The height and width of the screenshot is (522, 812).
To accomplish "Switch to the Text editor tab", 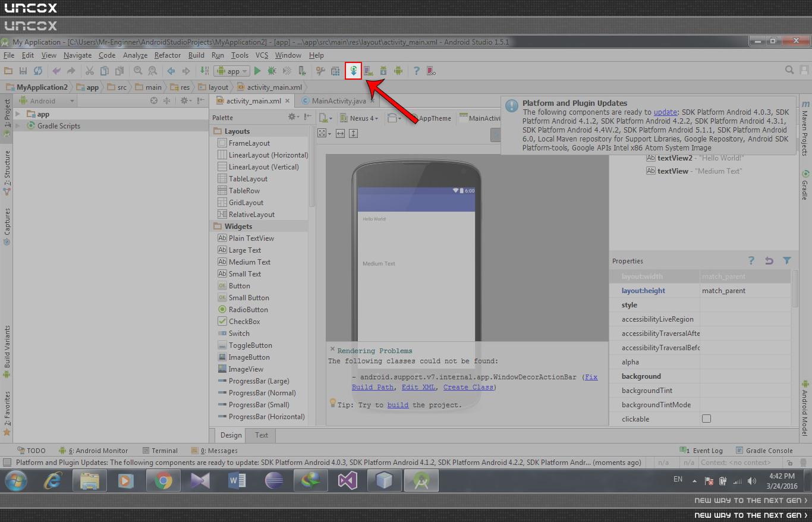I will (262, 435).
